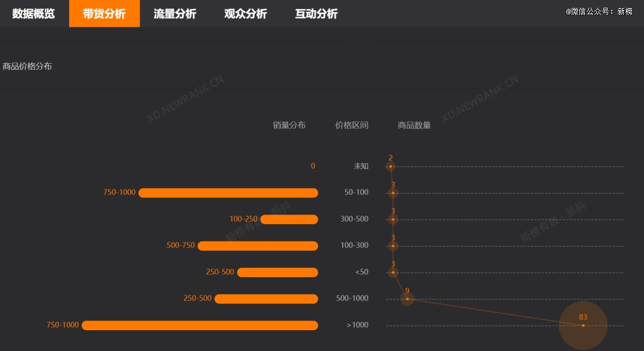Click the 0 sales value for 未知

pyautogui.click(x=313, y=166)
